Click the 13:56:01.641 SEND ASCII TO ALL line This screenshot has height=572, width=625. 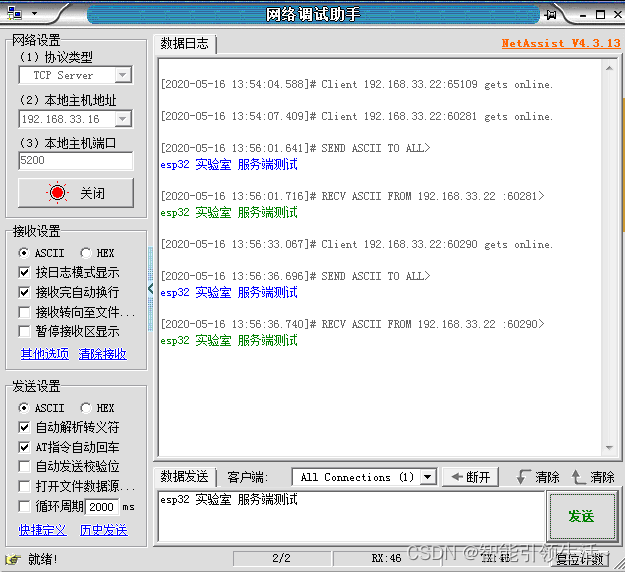pyautogui.click(x=295, y=148)
